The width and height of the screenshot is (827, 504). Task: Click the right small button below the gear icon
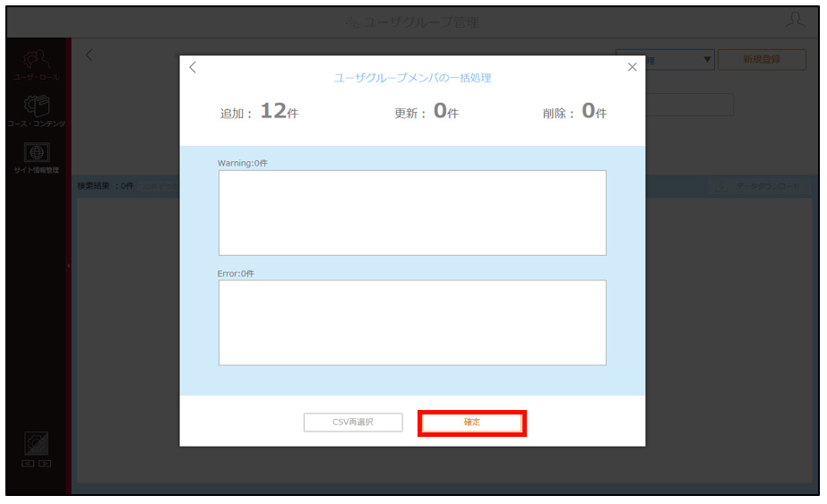(45, 464)
